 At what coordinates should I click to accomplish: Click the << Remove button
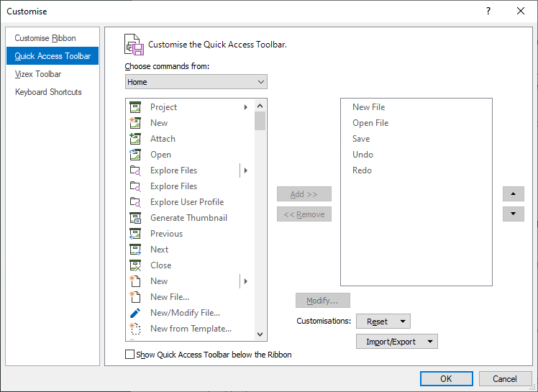(304, 214)
